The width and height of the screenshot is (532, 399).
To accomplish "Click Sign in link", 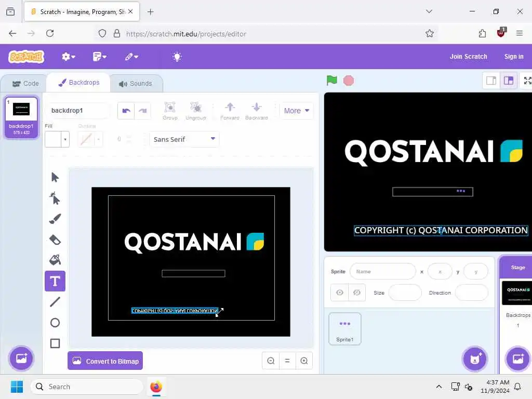I will point(514,57).
